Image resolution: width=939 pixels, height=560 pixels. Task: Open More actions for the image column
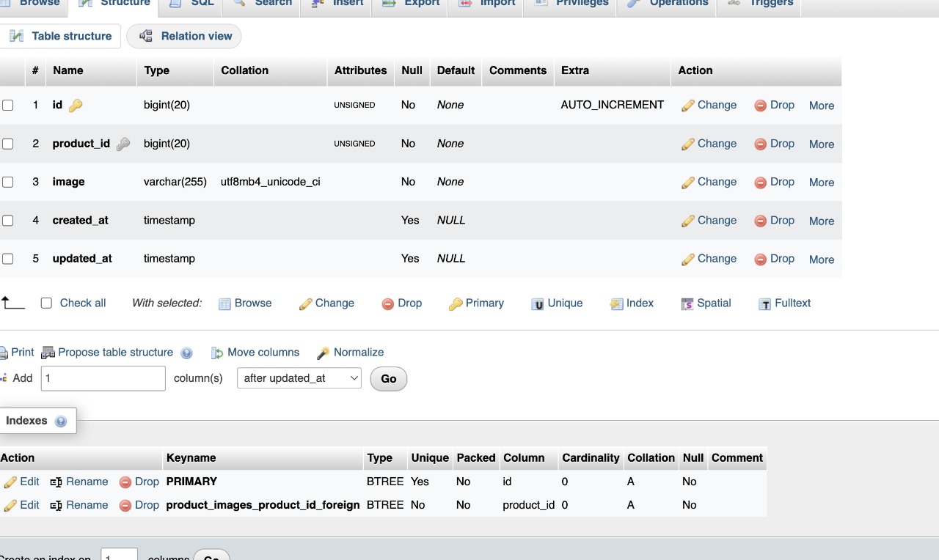(x=821, y=183)
